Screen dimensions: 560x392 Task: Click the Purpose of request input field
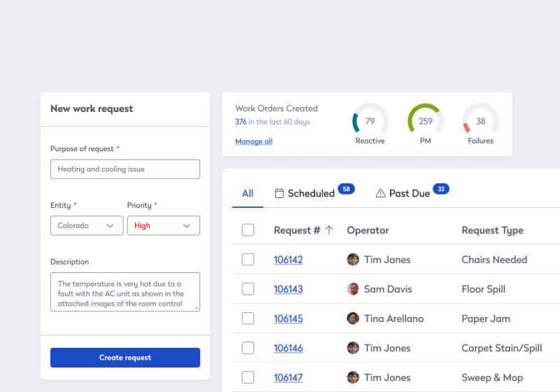[x=125, y=169]
